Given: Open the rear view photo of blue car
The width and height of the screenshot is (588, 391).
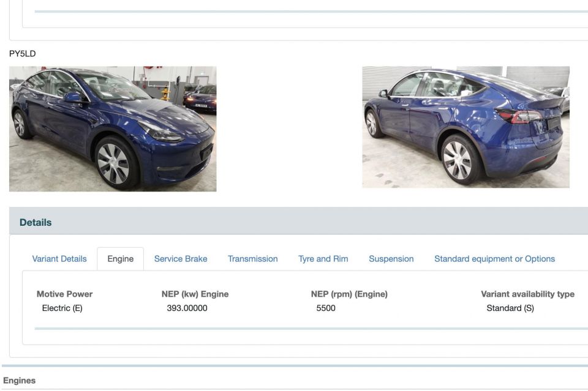Looking at the screenshot, I should (x=466, y=127).
